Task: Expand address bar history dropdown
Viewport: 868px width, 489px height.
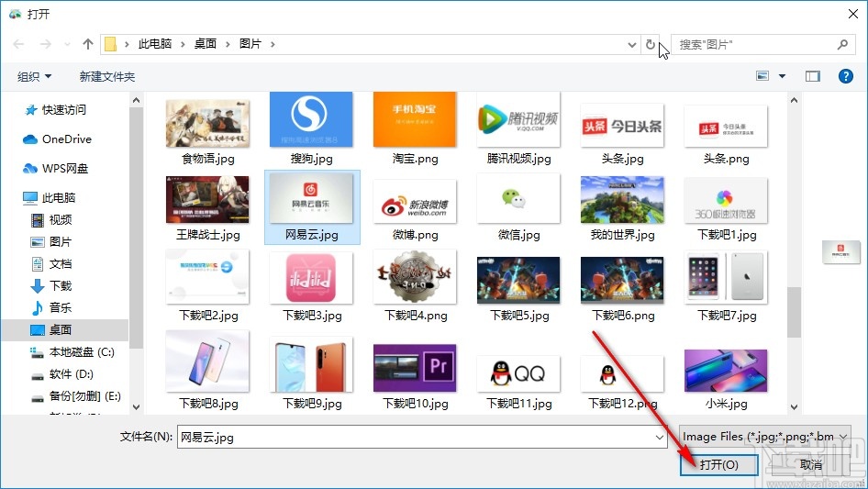Action: coord(631,45)
